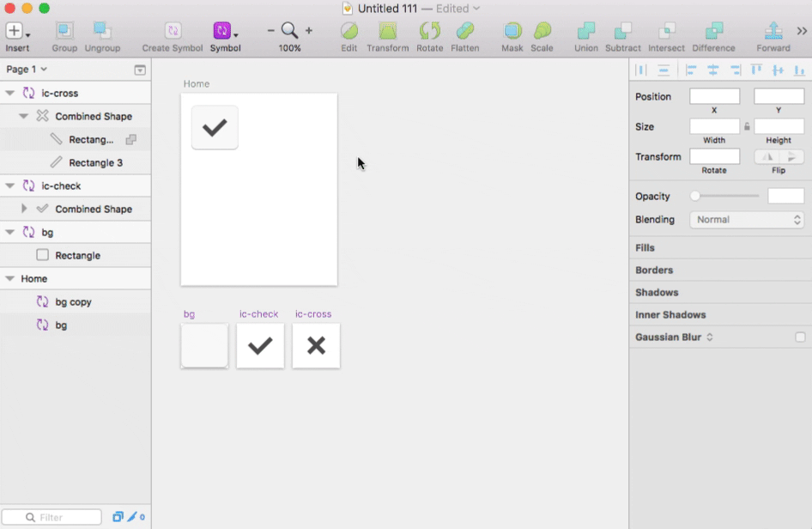Open the Insert tool menu
Screen dimensions: 812x529
click(17, 32)
